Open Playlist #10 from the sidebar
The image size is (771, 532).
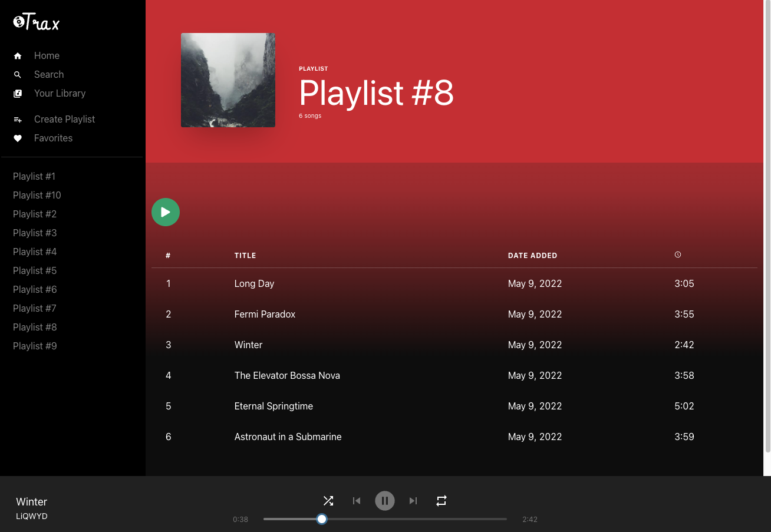(x=37, y=195)
